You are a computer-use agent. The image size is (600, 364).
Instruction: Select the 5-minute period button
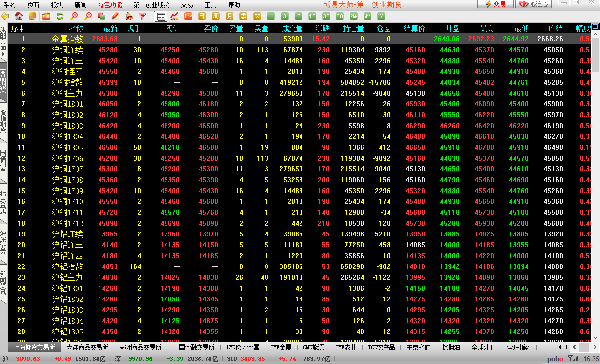[x=299, y=16]
